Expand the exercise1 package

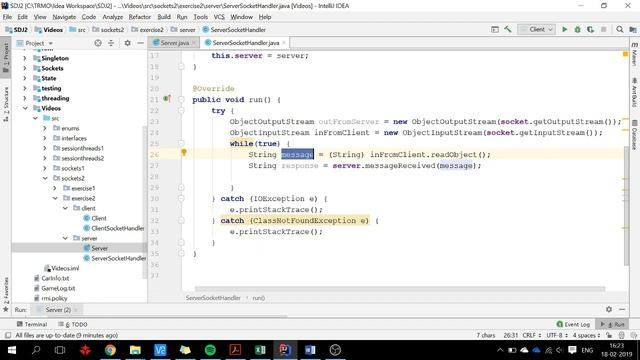tap(55, 188)
